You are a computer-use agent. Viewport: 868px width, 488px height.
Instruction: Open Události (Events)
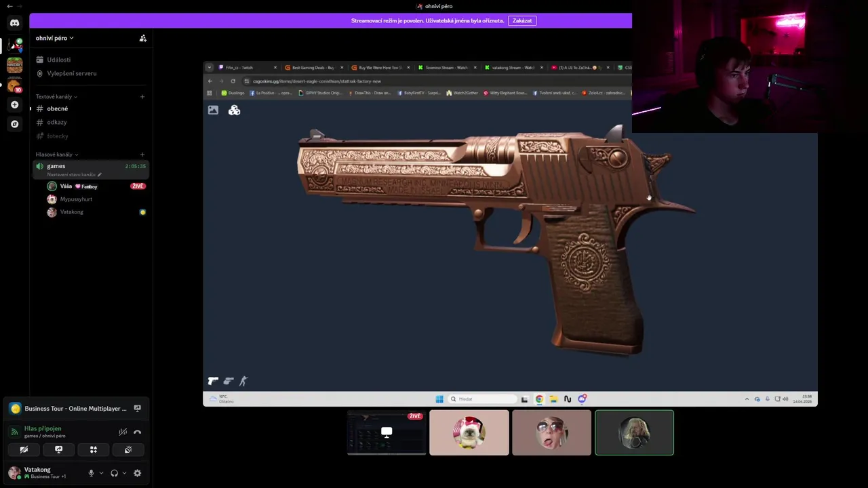pyautogui.click(x=58, y=60)
